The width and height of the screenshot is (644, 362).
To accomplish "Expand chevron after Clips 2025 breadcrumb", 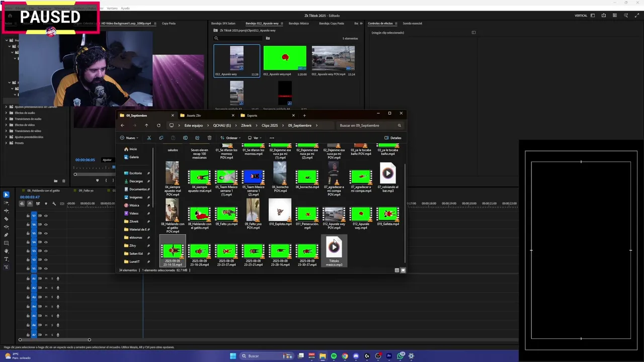I will click(x=283, y=125).
